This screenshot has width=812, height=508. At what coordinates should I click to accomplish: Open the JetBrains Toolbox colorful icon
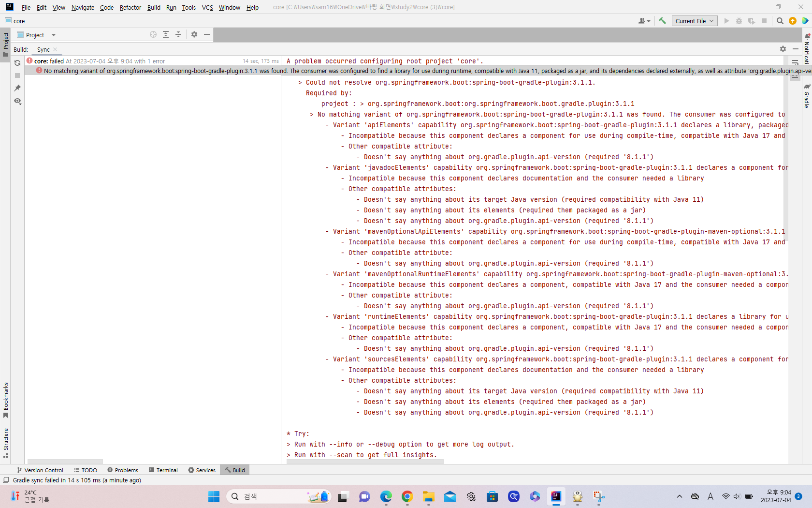click(805, 21)
